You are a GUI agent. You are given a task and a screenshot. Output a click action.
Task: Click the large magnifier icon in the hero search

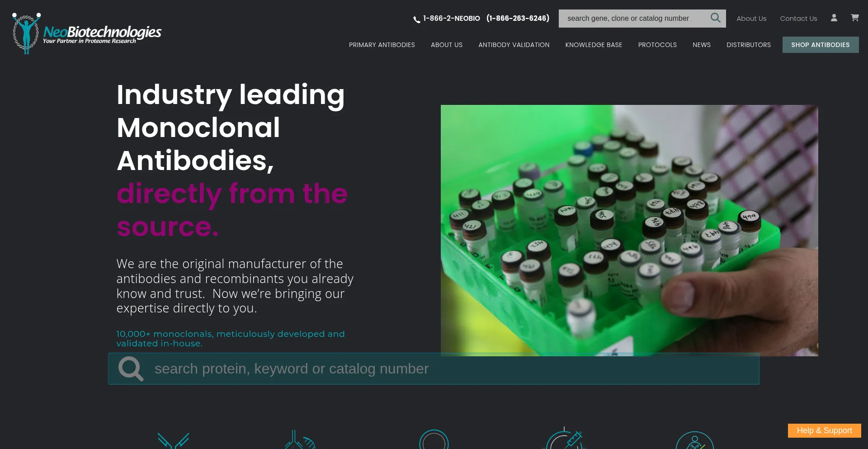131,369
